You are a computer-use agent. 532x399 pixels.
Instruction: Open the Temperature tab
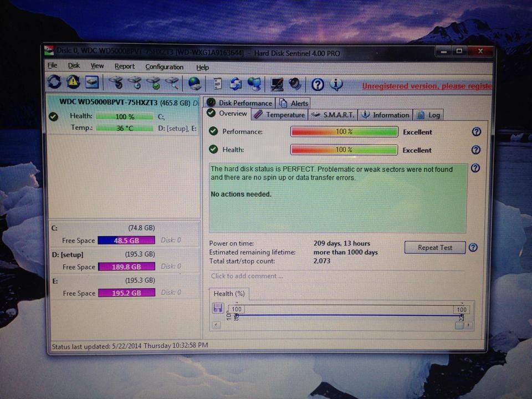coord(280,115)
